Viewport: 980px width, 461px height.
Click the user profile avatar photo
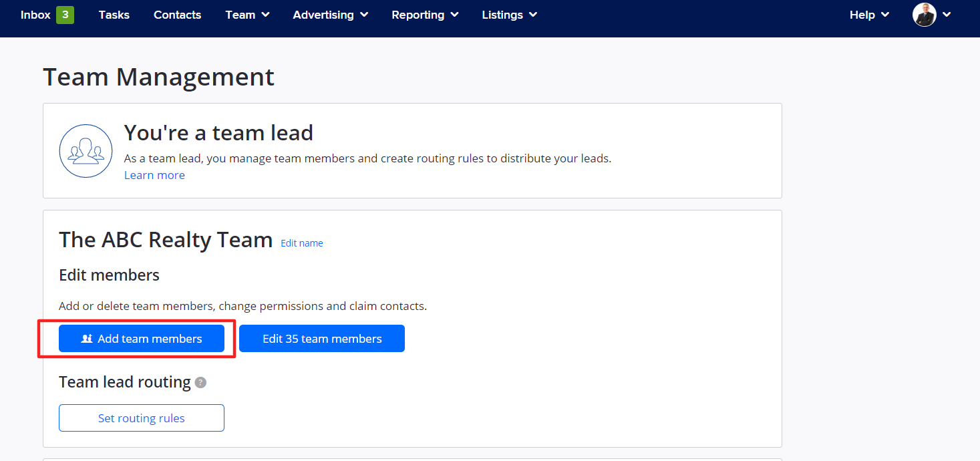coord(925,15)
